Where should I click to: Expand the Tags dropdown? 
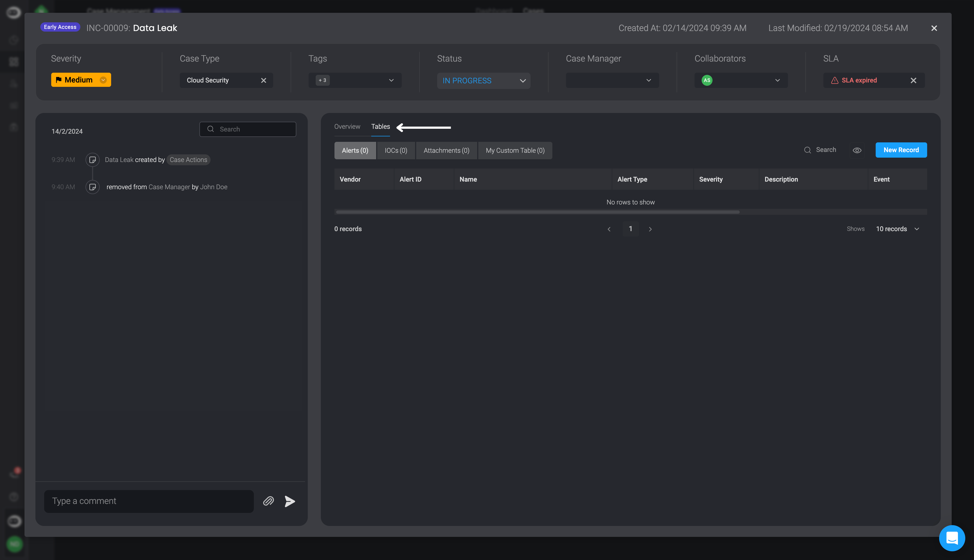pos(391,80)
